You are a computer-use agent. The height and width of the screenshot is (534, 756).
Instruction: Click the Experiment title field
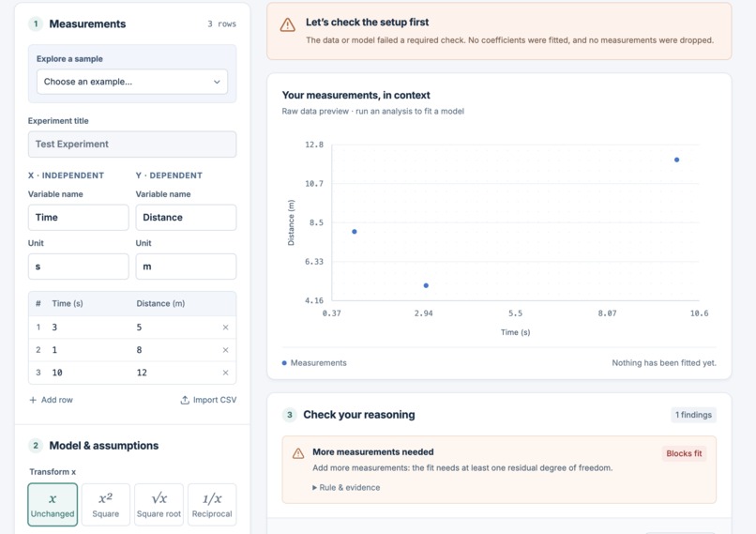coord(132,145)
